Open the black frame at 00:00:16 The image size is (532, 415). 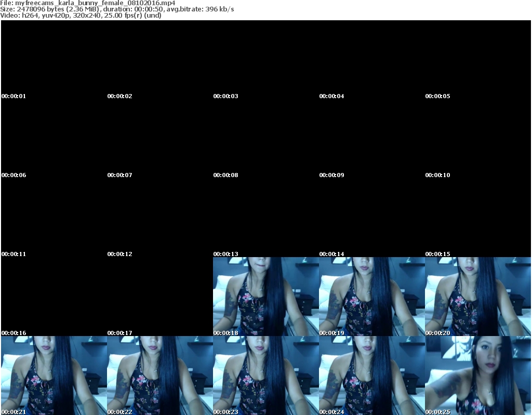tap(54, 297)
